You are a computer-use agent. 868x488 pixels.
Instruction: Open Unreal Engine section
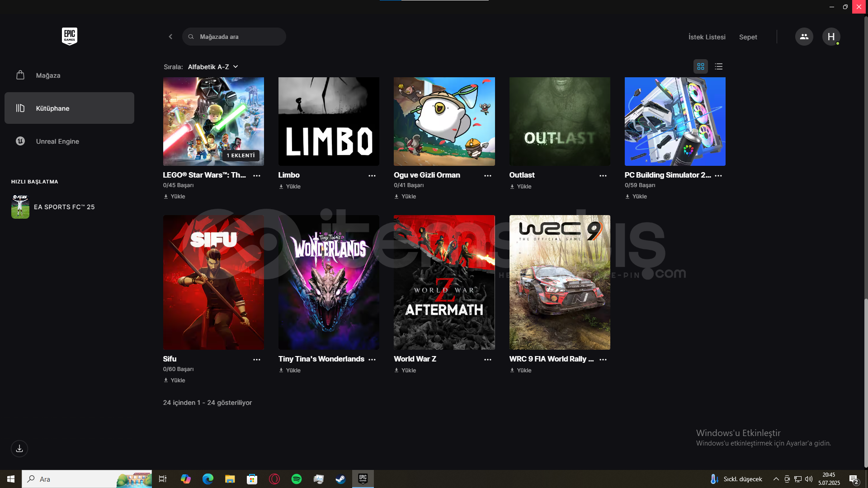pos(69,141)
